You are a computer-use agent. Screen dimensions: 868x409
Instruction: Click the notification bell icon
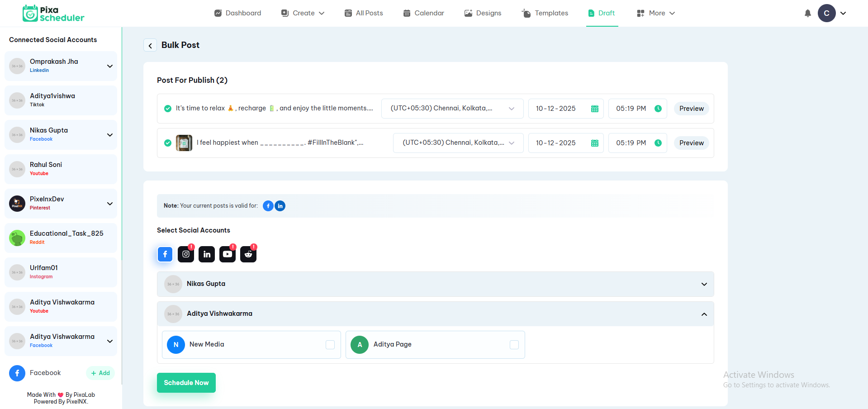(x=807, y=13)
